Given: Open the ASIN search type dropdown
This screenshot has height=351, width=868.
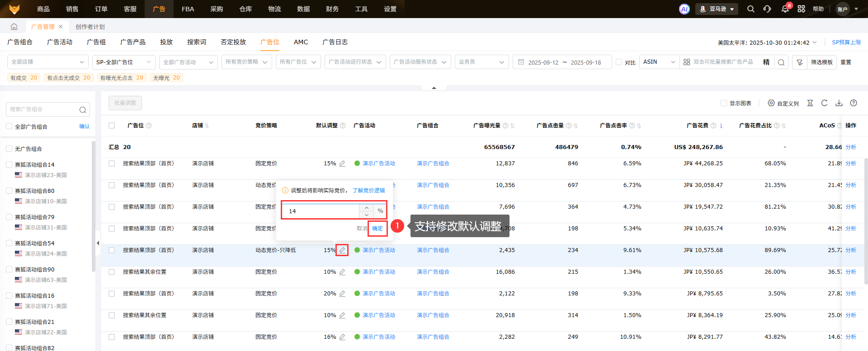Looking at the screenshot, I should click(x=660, y=62).
